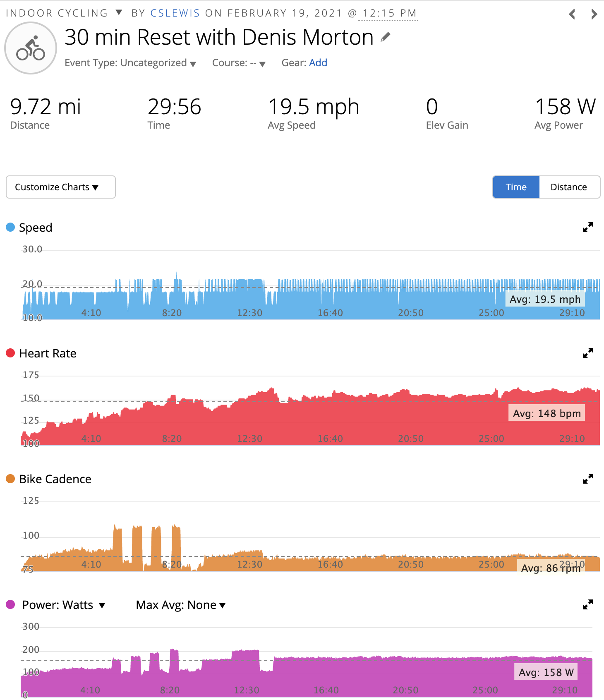Open the Max Avg: None dropdown
Screen dimensions: 604x700
(181, 605)
